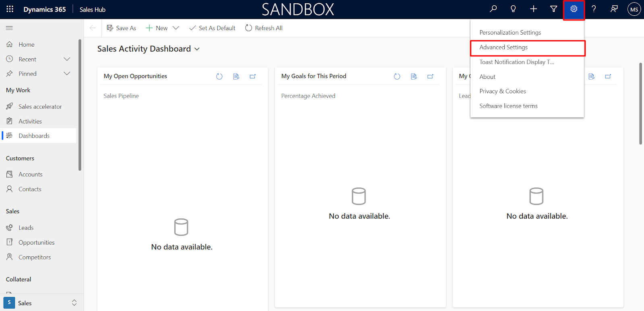644x311 pixels.
Task: Click the My Work section heading
Action: (18, 90)
